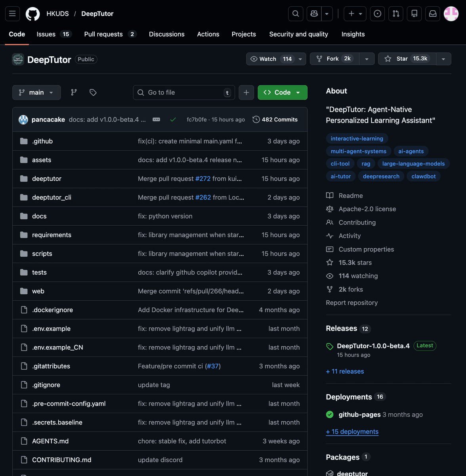This screenshot has width=466, height=476.
Task: Open the green Code dropdown button
Action: pyautogui.click(x=283, y=92)
